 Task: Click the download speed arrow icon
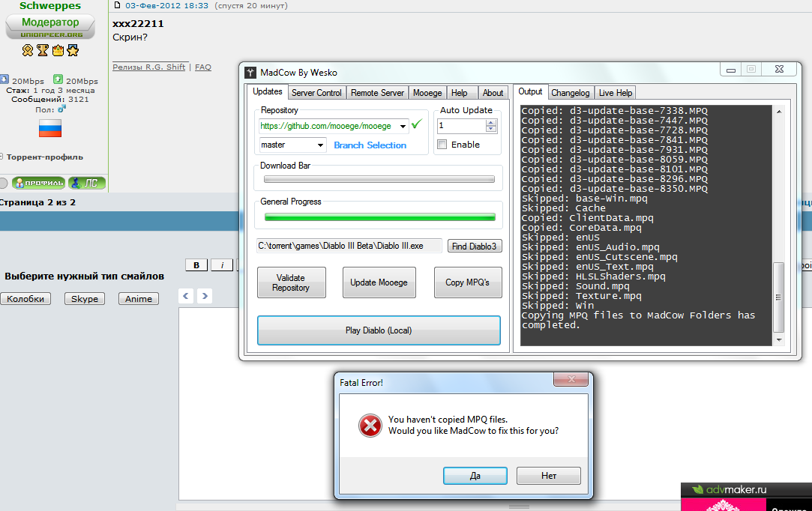4,79
